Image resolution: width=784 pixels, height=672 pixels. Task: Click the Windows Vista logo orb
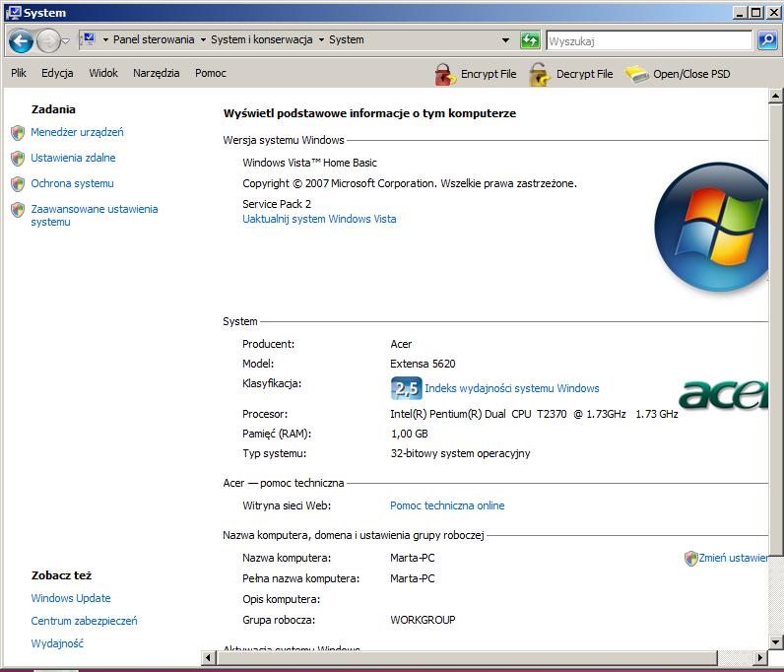[x=711, y=228]
